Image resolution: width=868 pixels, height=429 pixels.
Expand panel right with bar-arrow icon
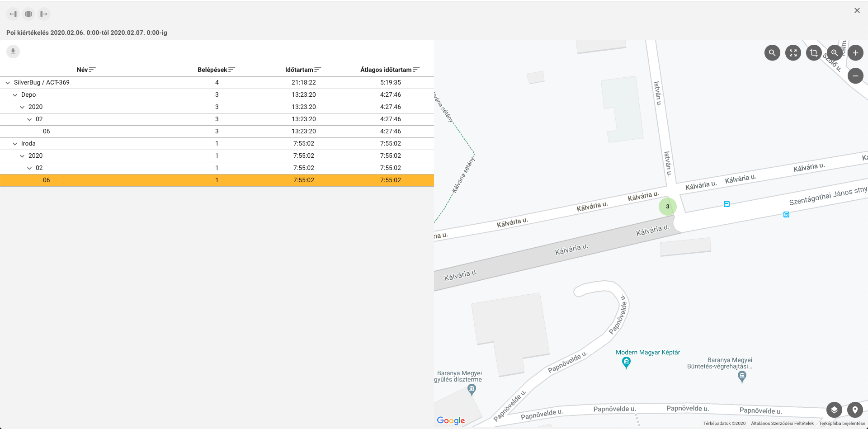[44, 14]
